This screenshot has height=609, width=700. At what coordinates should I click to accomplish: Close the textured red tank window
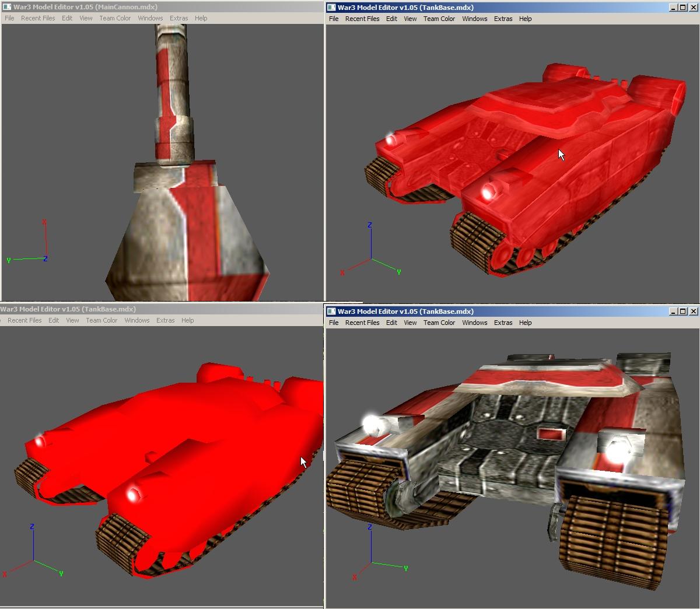click(694, 8)
